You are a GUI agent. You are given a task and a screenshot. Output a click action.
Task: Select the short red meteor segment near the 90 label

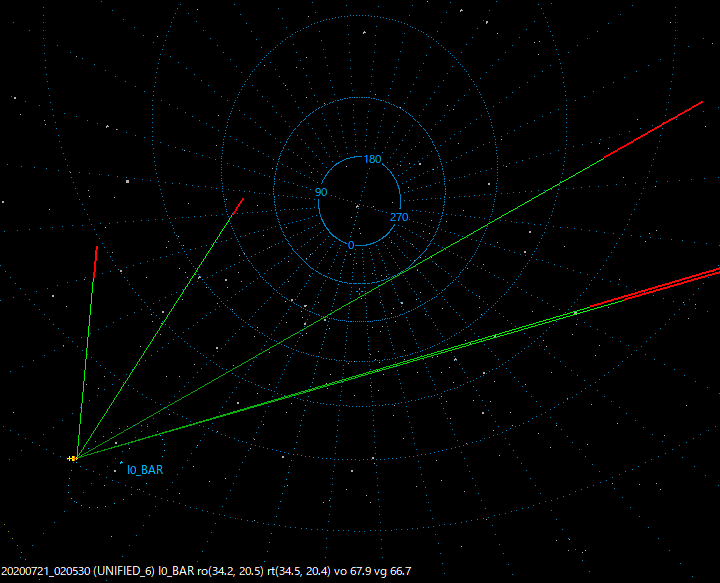(x=238, y=207)
